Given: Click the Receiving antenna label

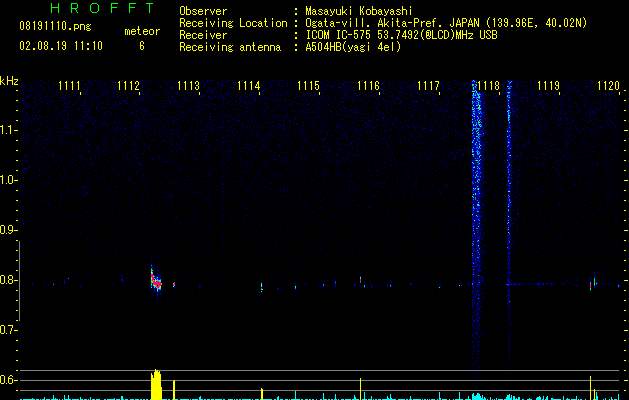Looking at the screenshot, I should click(x=230, y=47).
